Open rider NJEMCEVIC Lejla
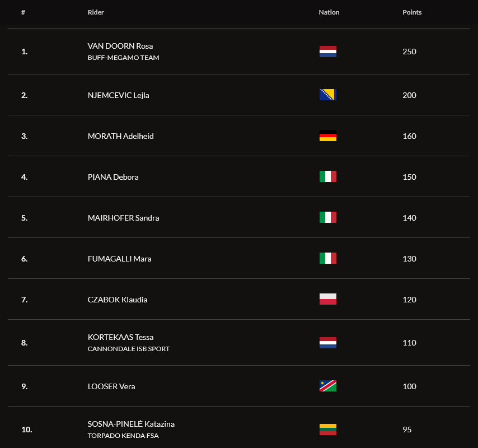The height and width of the screenshot is (448, 478). tap(118, 95)
